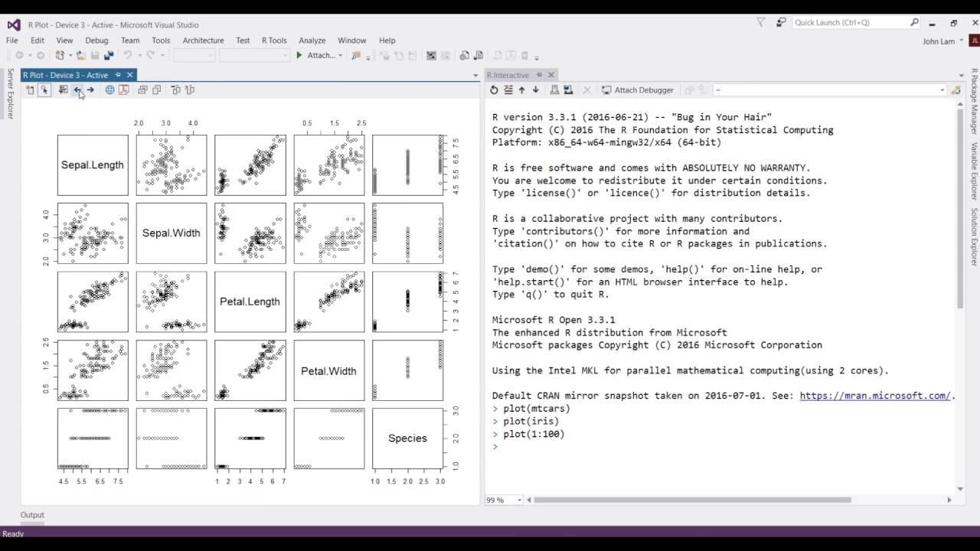Click the load workspace icon
This screenshot has height=551, width=980.
[554, 90]
